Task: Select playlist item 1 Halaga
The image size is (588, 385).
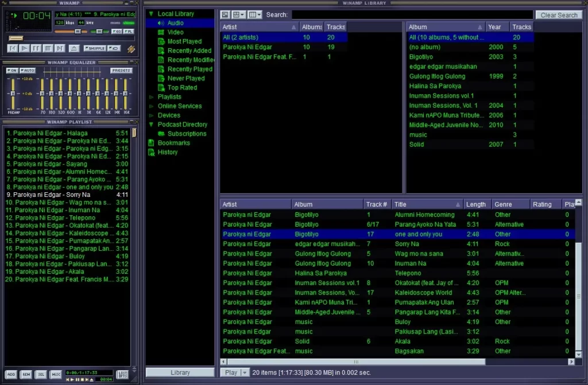Action: 68,133
